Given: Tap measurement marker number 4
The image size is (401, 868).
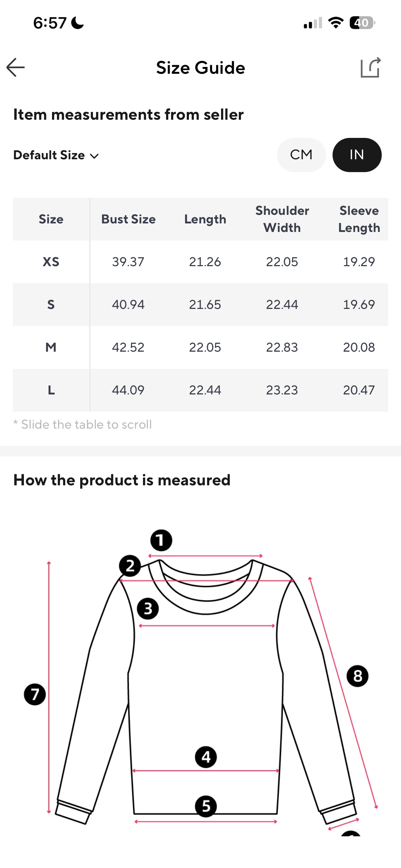Looking at the screenshot, I should point(206,757).
